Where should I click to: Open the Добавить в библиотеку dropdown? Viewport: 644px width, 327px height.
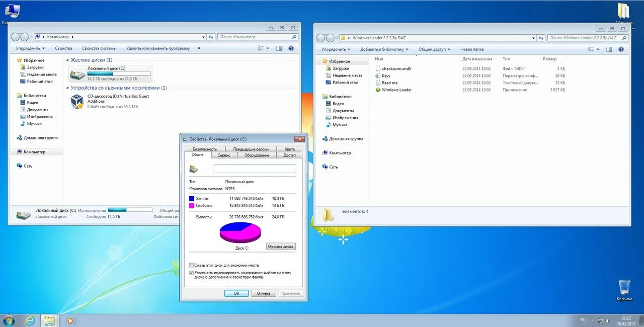[384, 49]
